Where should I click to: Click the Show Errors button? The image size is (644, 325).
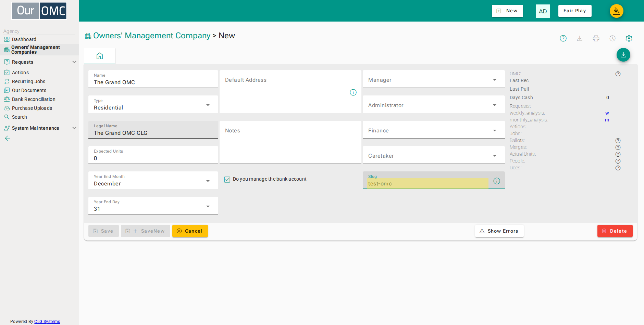[x=499, y=231]
